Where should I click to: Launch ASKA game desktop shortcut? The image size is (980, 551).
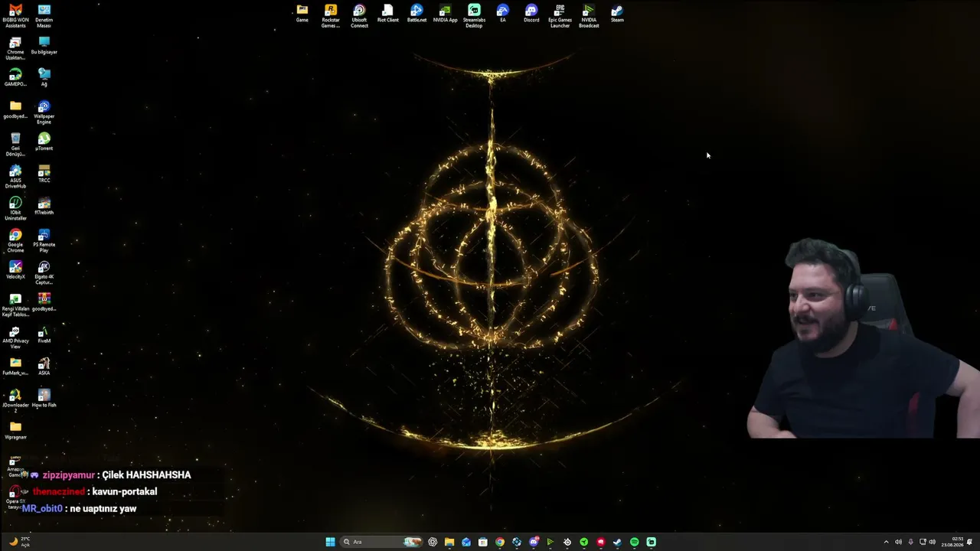click(44, 367)
